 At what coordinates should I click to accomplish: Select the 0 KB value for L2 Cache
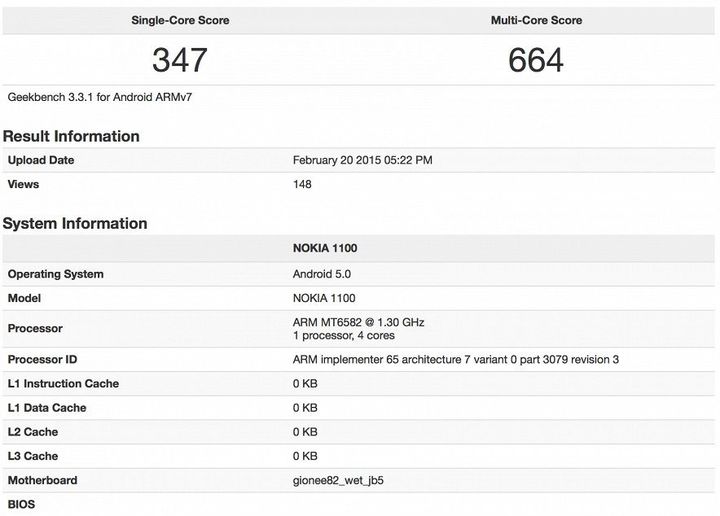pos(305,432)
